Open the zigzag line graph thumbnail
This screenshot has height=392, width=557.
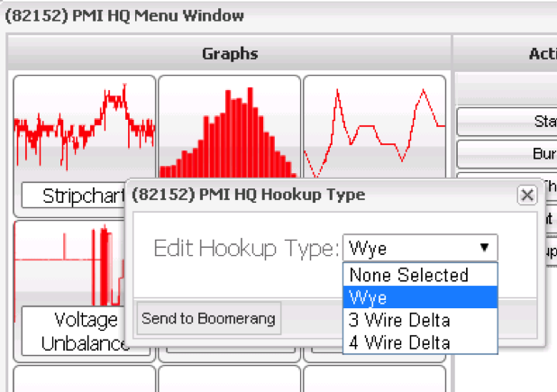tap(374, 126)
